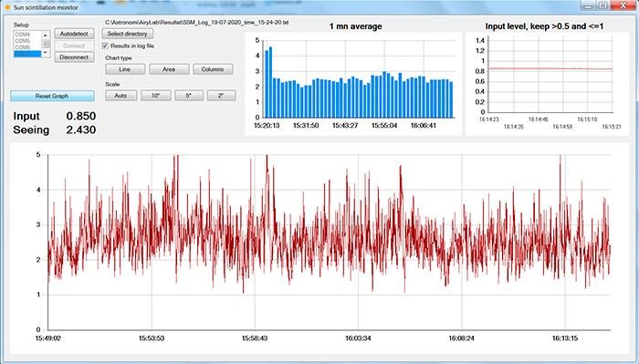
Task: Select the highlighted COM7 port entry
Action: tap(27, 53)
